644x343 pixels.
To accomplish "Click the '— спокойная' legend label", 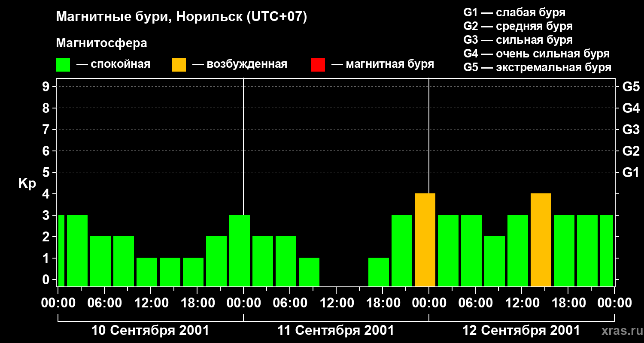I will [x=113, y=64].
